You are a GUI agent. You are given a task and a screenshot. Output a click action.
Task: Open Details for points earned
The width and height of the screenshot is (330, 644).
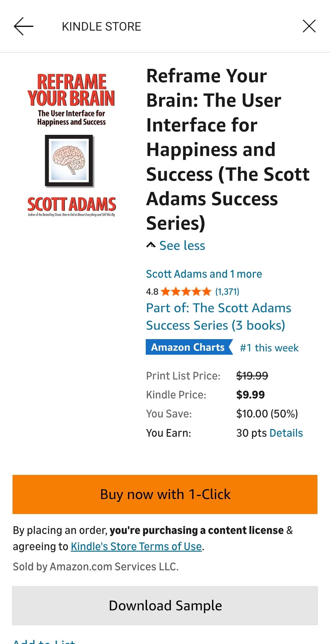(x=286, y=433)
